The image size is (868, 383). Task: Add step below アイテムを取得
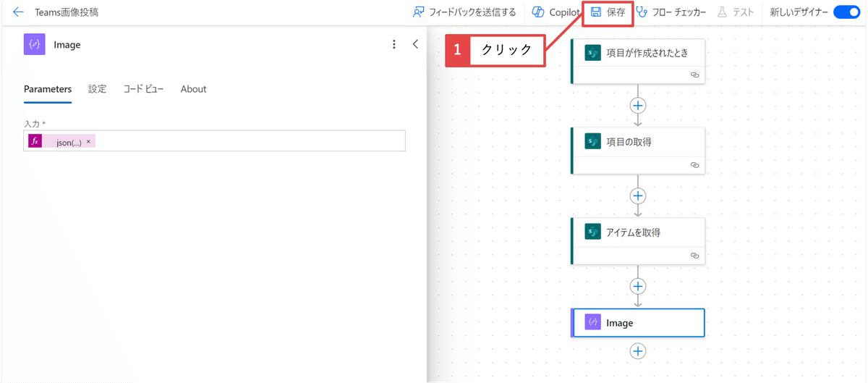(x=638, y=286)
